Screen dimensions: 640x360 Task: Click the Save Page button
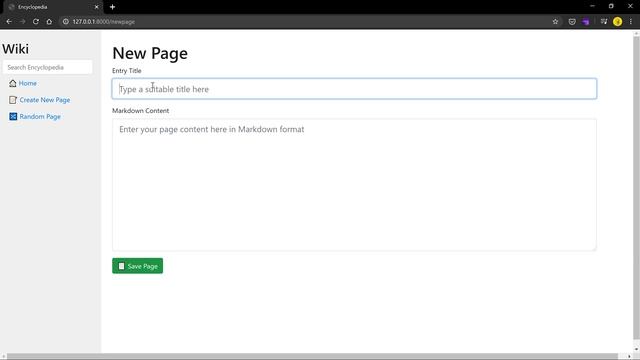click(138, 266)
